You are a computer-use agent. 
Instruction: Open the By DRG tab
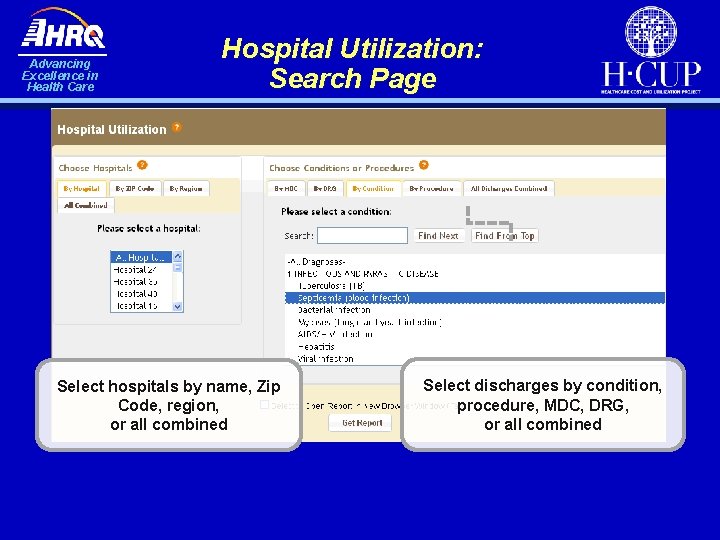pyautogui.click(x=325, y=189)
